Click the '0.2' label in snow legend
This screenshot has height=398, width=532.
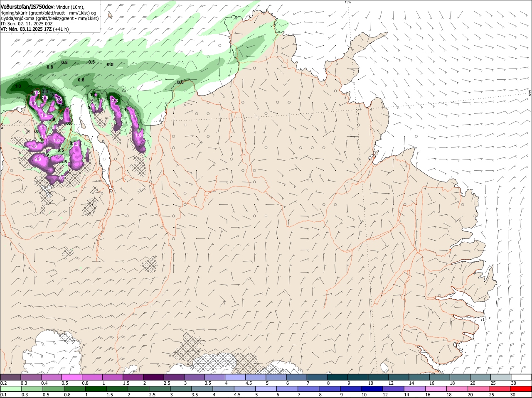point(3,383)
